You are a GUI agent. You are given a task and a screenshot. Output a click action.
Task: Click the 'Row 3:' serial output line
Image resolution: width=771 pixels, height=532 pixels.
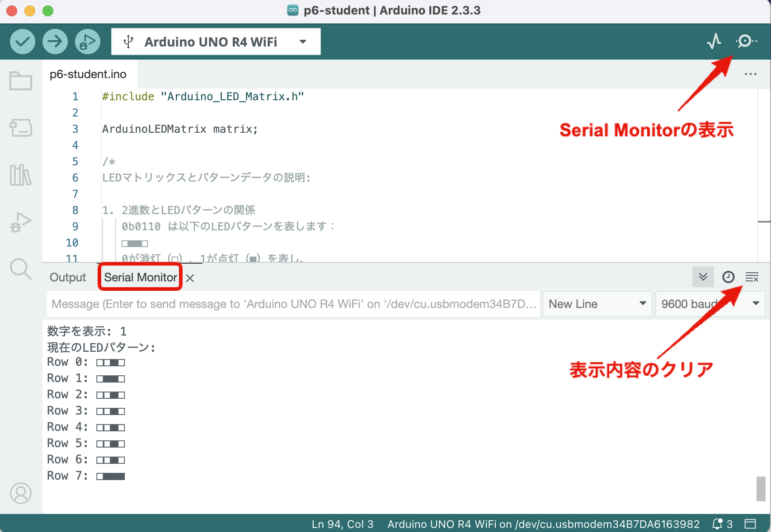point(86,411)
